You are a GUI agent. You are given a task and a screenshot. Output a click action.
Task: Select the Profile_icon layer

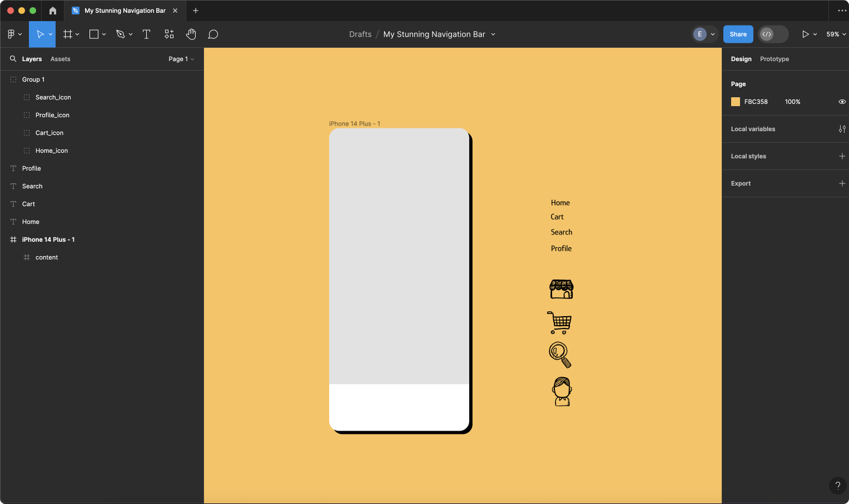(52, 115)
